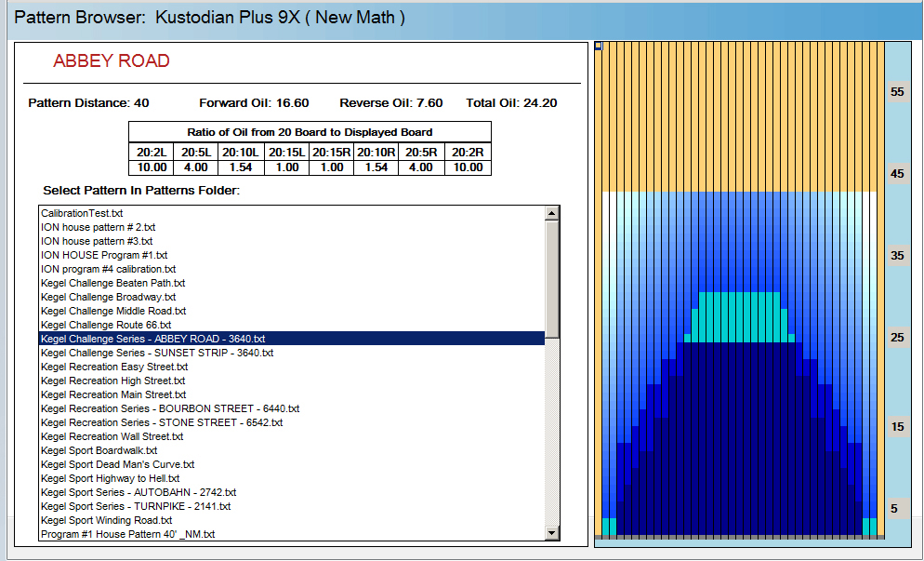Select the highlighted ABBEY ROAD - 3640.txt entry
The image size is (924, 561).
pyautogui.click(x=153, y=339)
